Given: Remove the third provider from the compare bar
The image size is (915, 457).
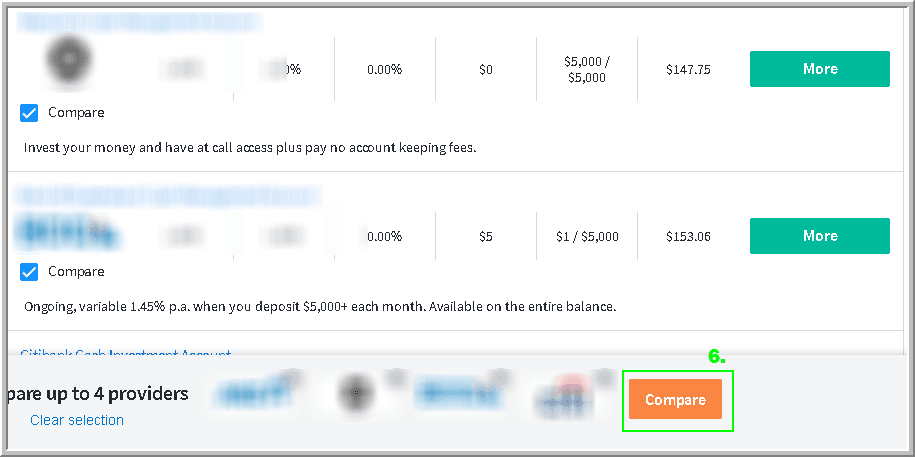Looking at the screenshot, I should coord(501,378).
